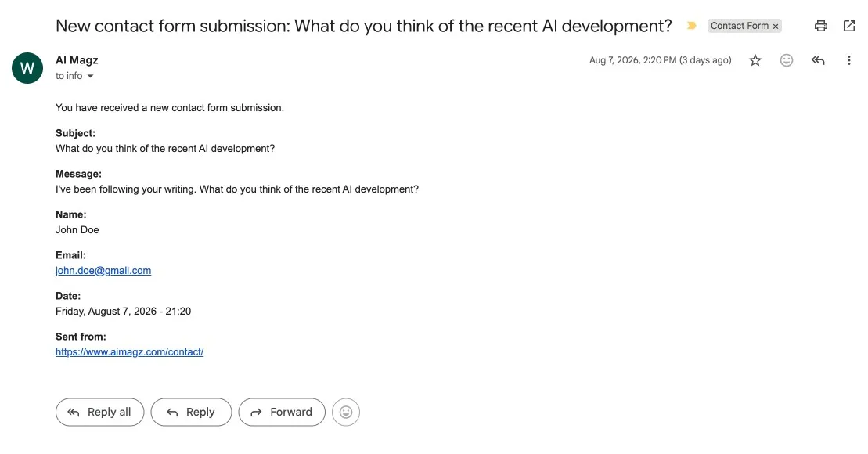
Task: Open the aimagz.com contact page link
Action: pos(130,351)
